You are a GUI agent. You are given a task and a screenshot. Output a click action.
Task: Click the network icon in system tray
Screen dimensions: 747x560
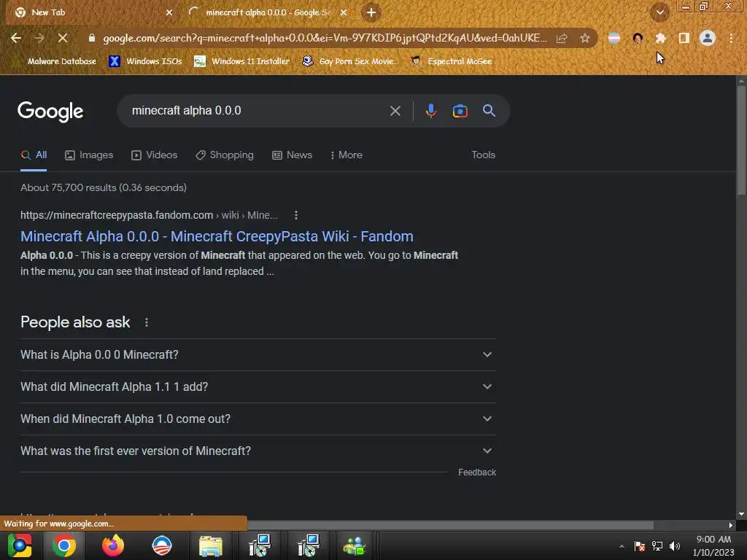click(657, 546)
